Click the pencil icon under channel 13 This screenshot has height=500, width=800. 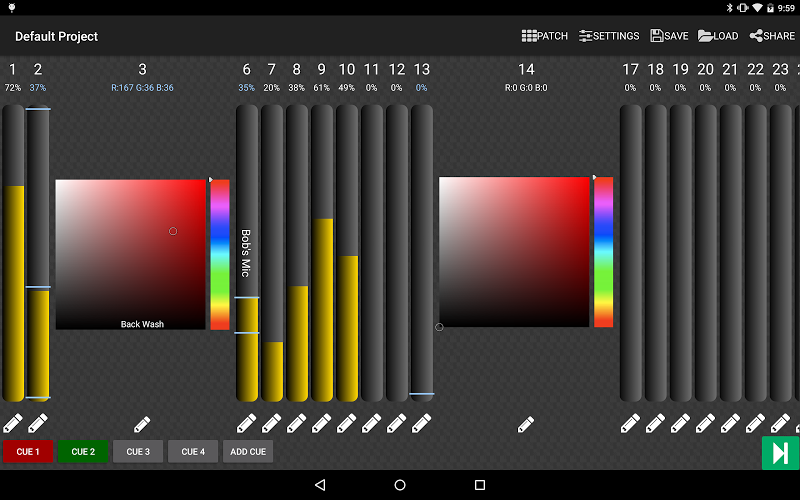click(421, 423)
